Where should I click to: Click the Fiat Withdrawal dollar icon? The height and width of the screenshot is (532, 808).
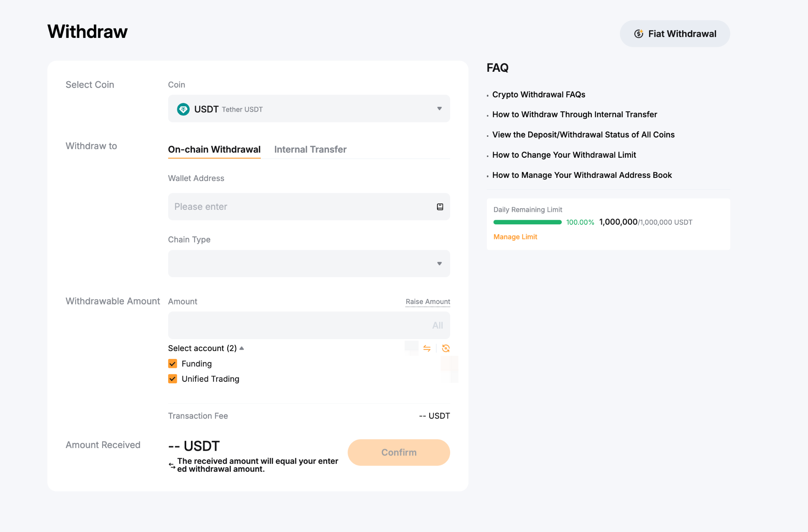click(x=639, y=34)
